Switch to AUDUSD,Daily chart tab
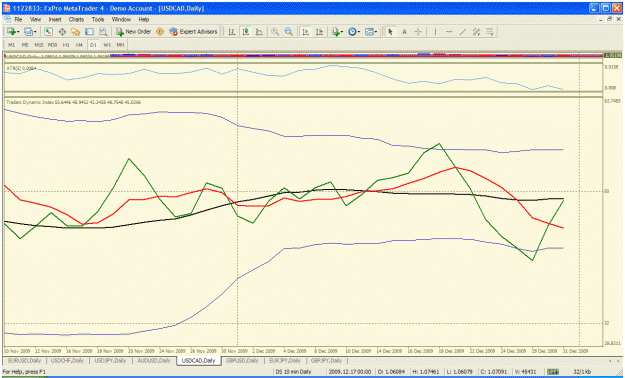625x378 pixels. pos(154,360)
